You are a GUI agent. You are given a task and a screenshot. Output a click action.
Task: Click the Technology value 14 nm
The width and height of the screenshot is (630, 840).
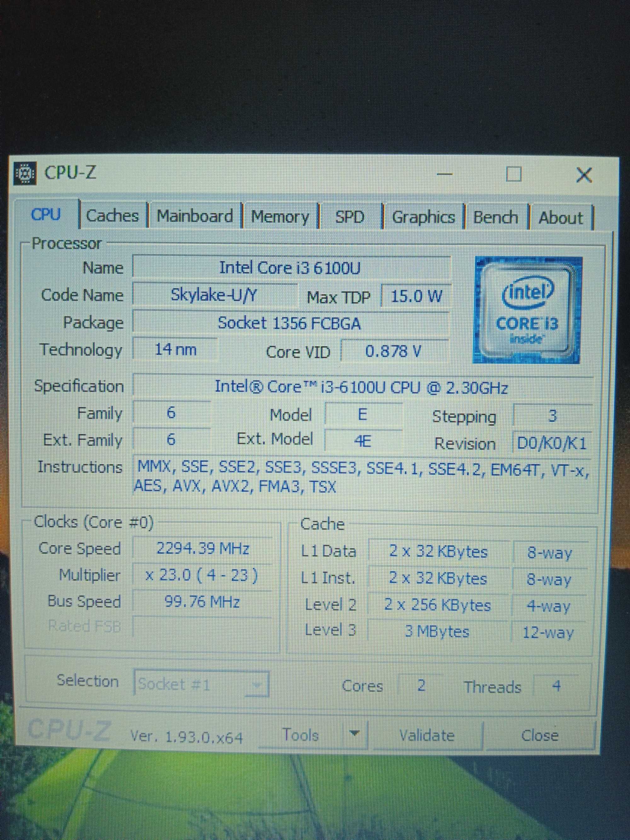click(x=175, y=349)
